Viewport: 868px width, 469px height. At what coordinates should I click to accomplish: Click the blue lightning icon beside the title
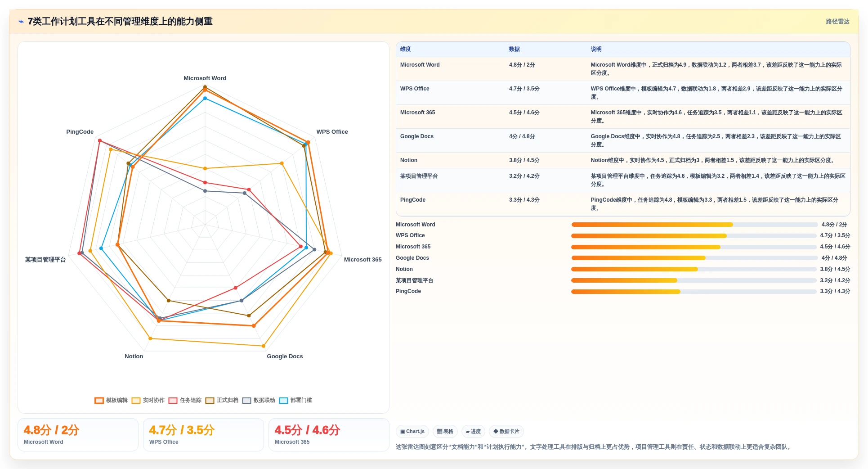21,22
